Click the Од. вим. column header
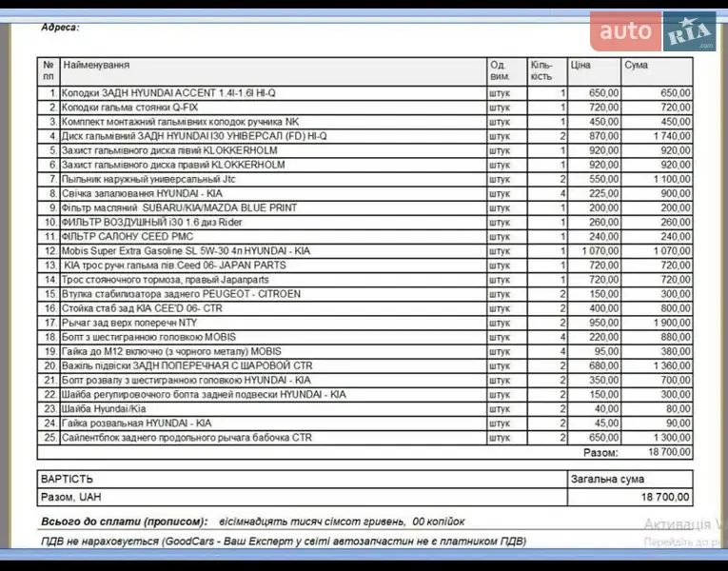 pyautogui.click(x=500, y=70)
